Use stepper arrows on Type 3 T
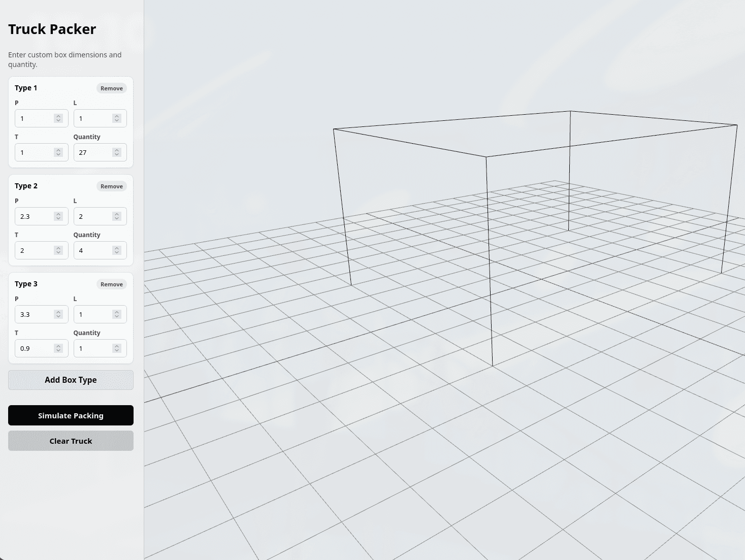745x560 pixels. click(x=58, y=348)
